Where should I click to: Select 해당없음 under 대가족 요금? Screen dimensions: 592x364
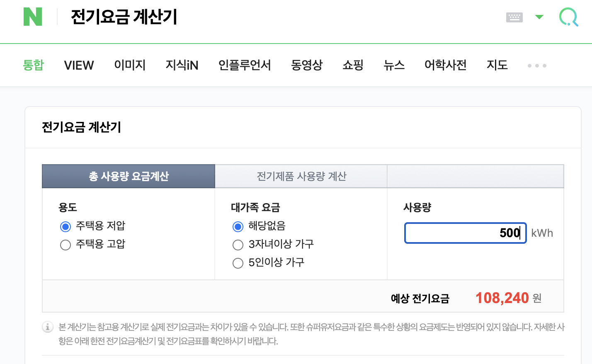[x=238, y=227]
